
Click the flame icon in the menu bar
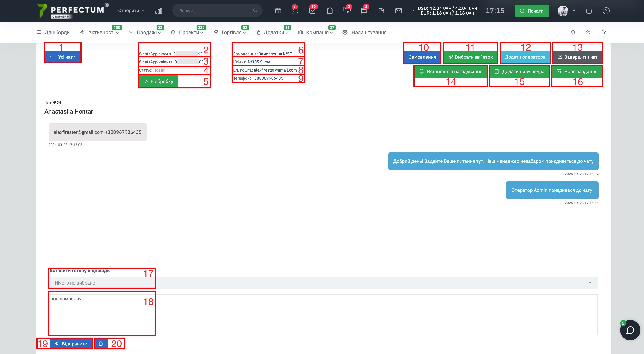(588, 32)
